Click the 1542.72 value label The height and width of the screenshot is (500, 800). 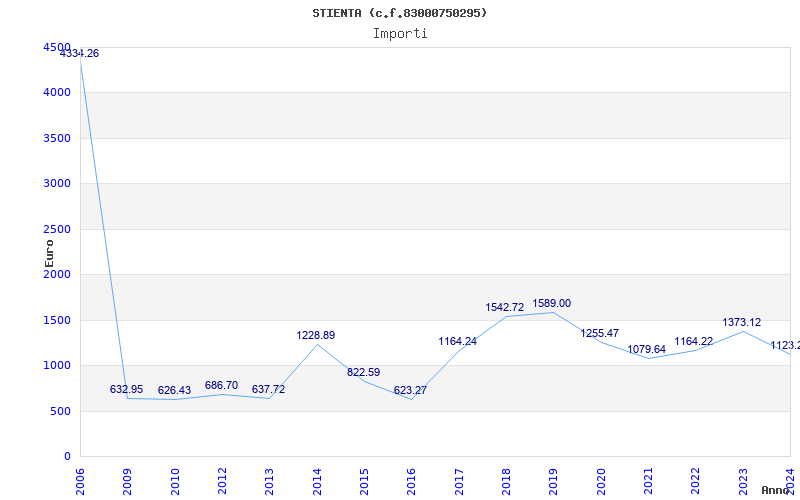click(505, 307)
